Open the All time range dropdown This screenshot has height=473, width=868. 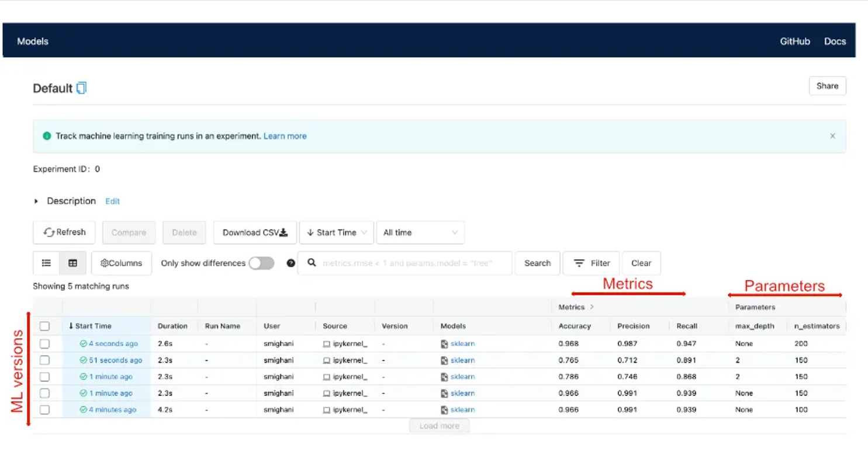click(420, 232)
